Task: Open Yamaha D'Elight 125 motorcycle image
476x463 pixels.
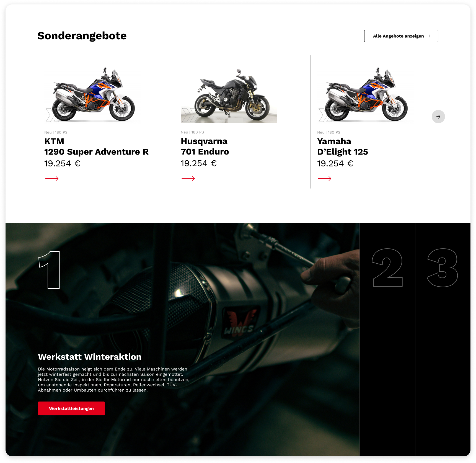Action: pyautogui.click(x=365, y=94)
